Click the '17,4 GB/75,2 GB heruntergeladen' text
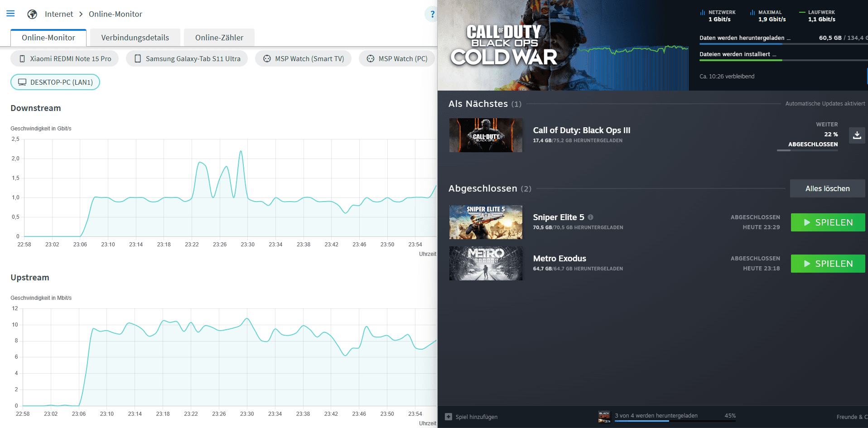The width and height of the screenshot is (868, 428). (x=578, y=140)
